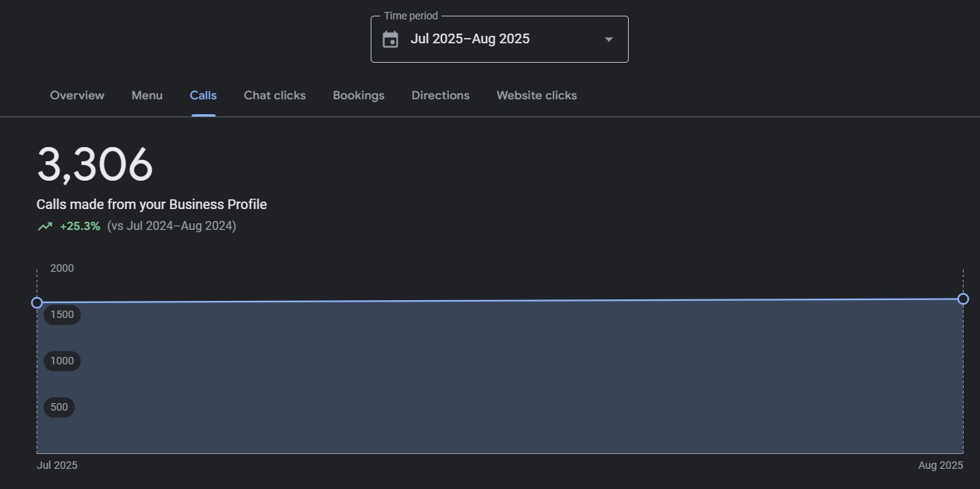Click the 500 y-axis label
This screenshot has width=980, height=489.
point(59,407)
